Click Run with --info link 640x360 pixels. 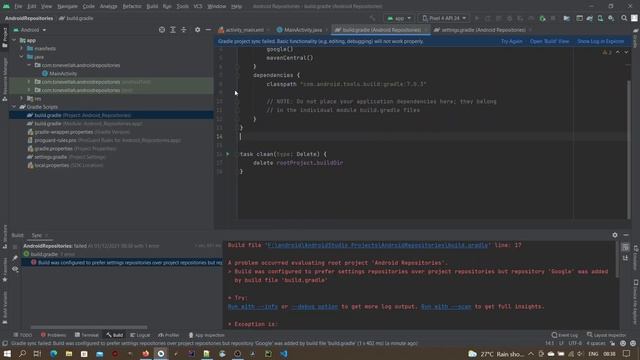pos(253,307)
